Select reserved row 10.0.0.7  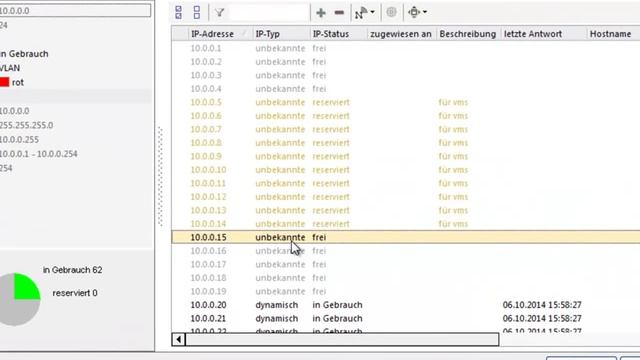point(406,129)
